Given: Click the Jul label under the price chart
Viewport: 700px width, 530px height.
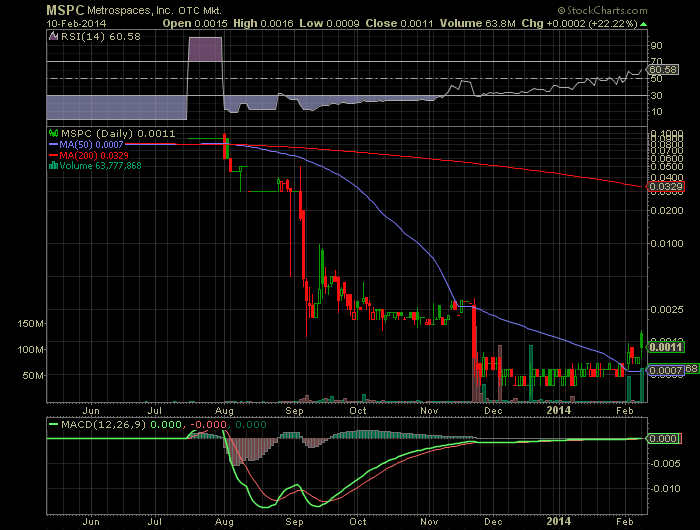Looking at the screenshot, I should pos(154,410).
